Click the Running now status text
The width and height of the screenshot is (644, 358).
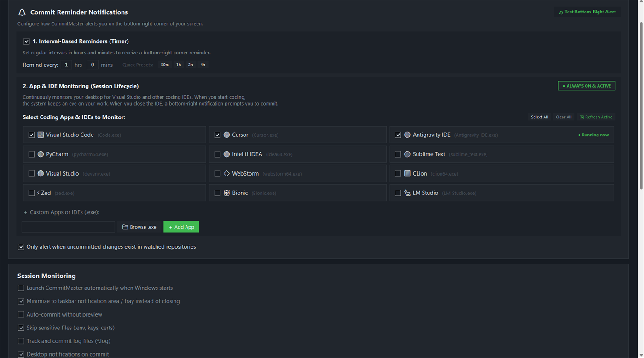pos(593,135)
